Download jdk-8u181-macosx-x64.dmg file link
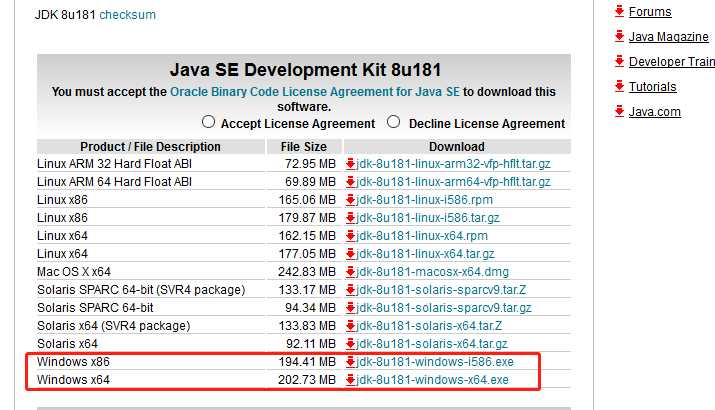The width and height of the screenshot is (715, 410). 432,272
